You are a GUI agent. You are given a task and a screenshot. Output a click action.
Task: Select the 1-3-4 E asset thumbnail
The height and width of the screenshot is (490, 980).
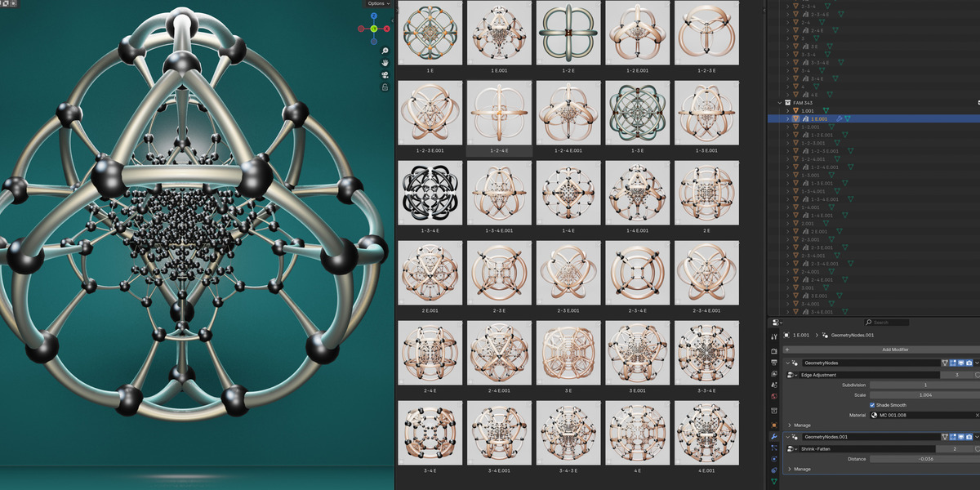tap(429, 196)
